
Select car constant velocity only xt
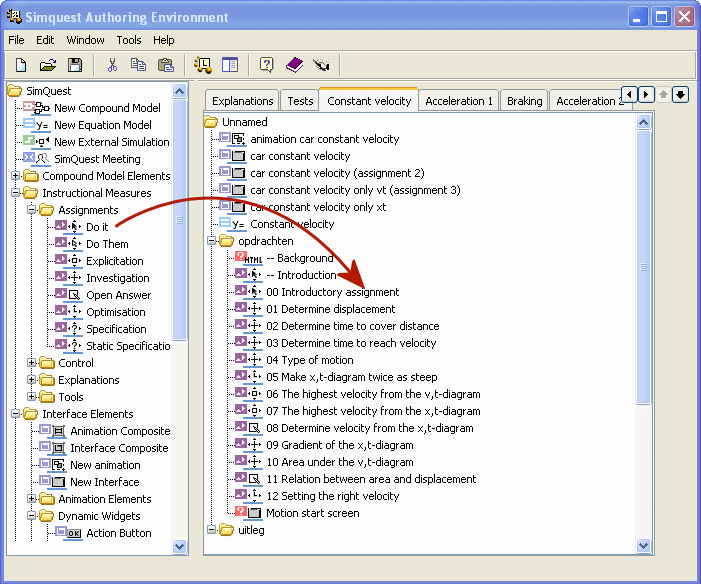318,207
